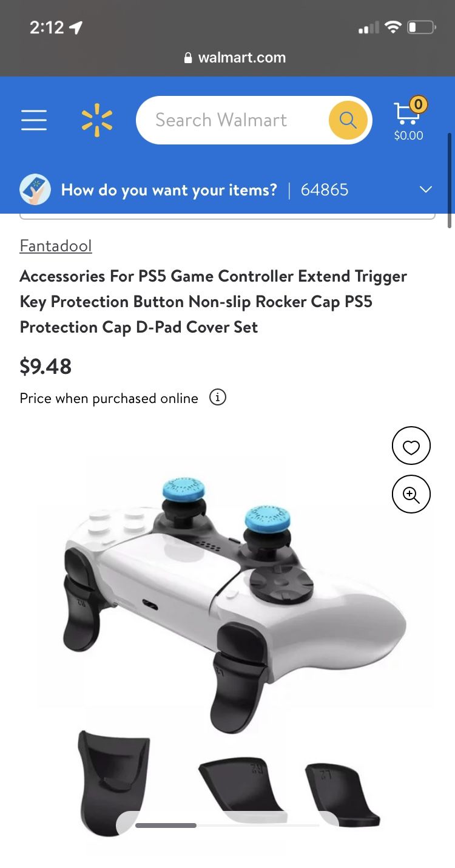Image resolution: width=455 pixels, height=868 pixels.
Task: Select the 64865 zip code
Action: tap(325, 190)
